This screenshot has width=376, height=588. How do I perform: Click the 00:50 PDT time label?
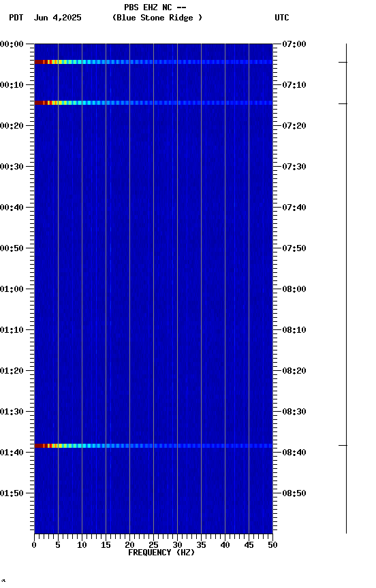click(x=12, y=248)
